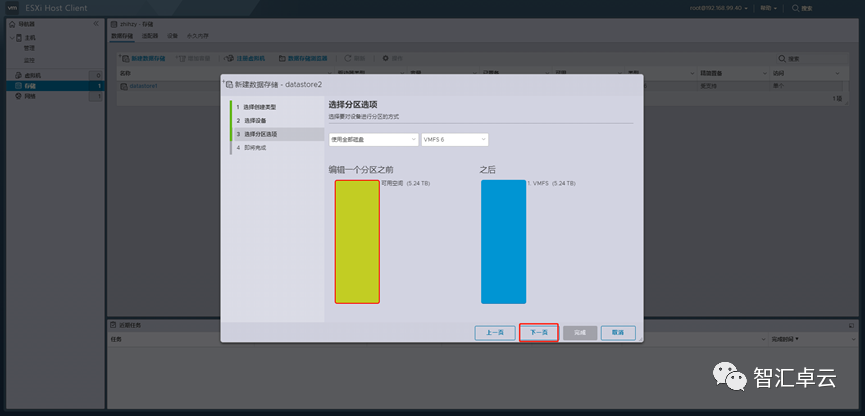Image resolution: width=865 pixels, height=416 pixels.
Task: Click Register a VM (注册虚拟机) toolbar button
Action: tap(245, 58)
